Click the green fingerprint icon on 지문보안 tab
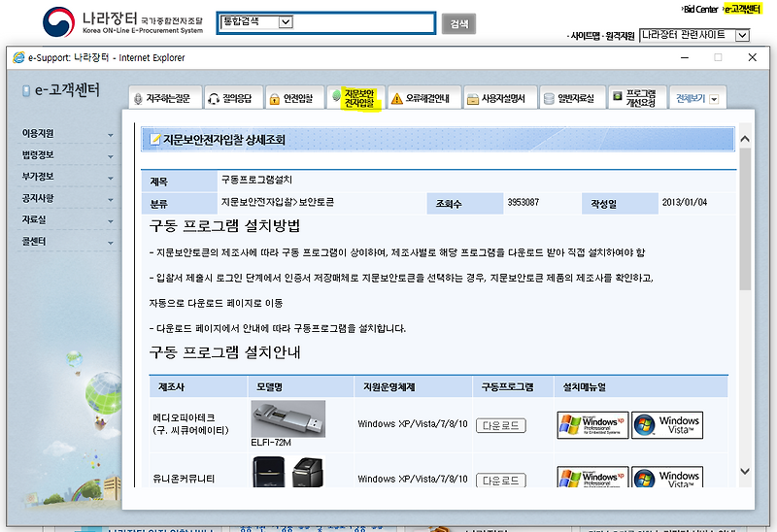777x532 pixels. 336,95
